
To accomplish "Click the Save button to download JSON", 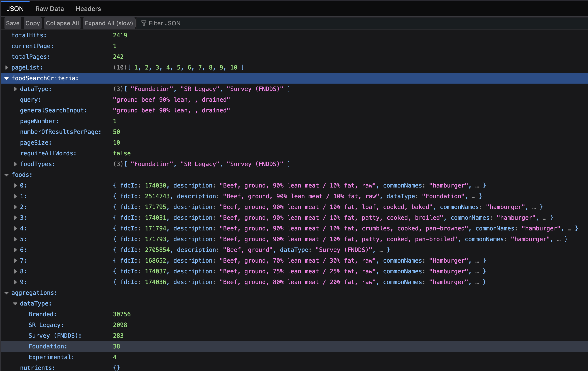I will [13, 23].
